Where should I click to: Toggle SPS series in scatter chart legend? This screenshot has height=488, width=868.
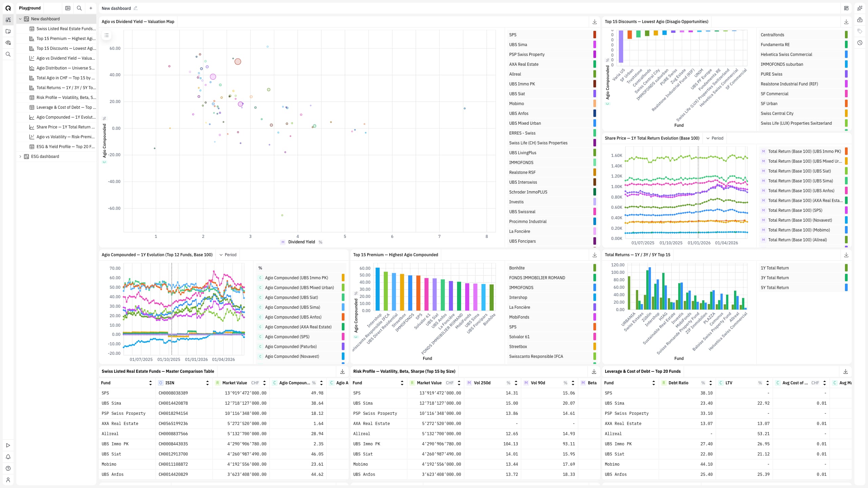(552, 35)
